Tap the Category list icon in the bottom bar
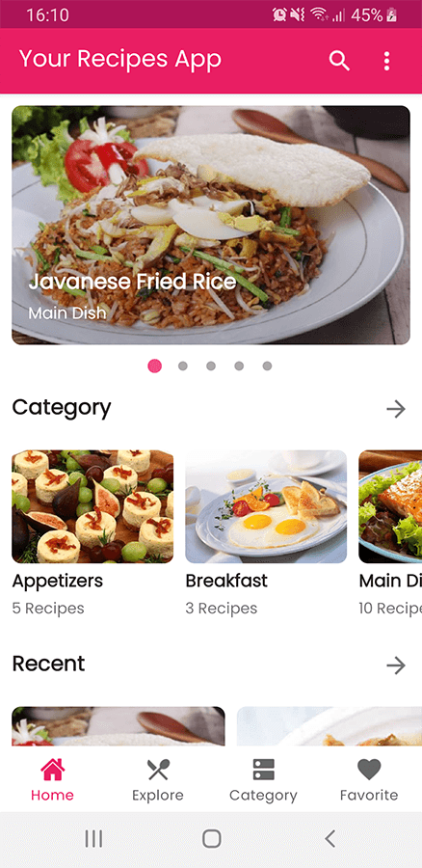This screenshot has height=868, width=422. pos(263,770)
